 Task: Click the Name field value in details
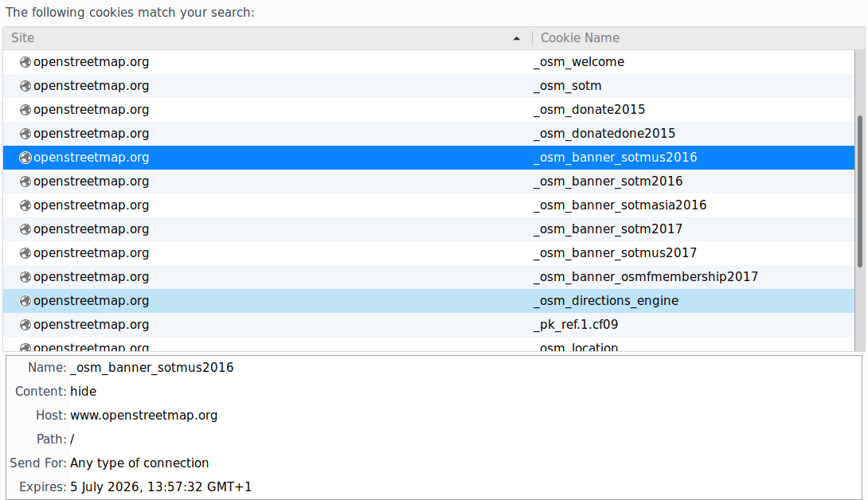click(151, 368)
